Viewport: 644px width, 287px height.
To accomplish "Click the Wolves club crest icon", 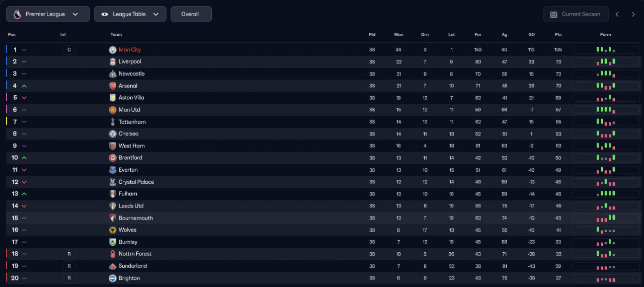I will [x=113, y=230].
